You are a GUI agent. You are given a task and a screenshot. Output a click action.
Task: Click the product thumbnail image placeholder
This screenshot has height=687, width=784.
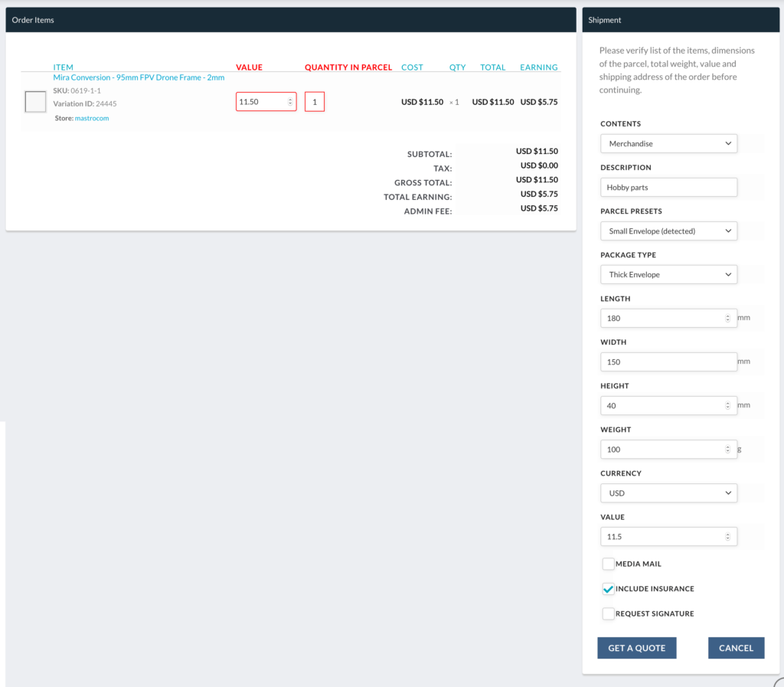click(36, 101)
